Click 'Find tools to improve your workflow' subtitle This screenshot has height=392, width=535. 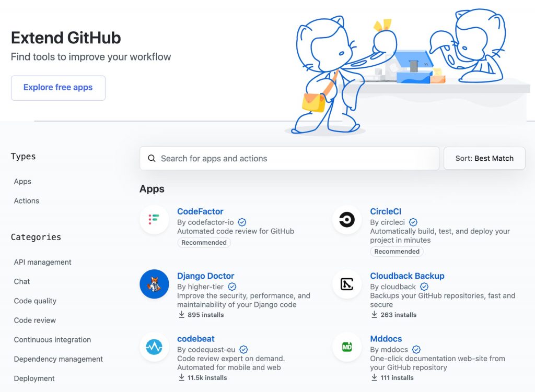(x=91, y=56)
